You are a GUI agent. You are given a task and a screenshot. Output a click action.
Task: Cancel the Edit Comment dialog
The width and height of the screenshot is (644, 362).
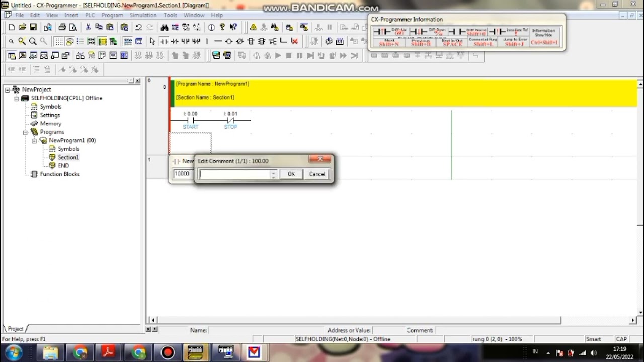(x=317, y=174)
